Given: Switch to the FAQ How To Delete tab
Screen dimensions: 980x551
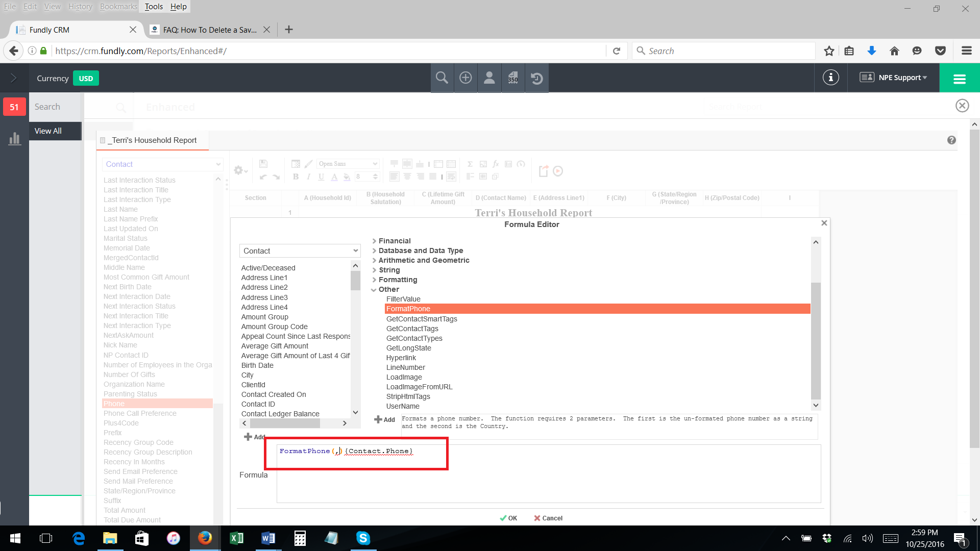Looking at the screenshot, I should (x=209, y=30).
